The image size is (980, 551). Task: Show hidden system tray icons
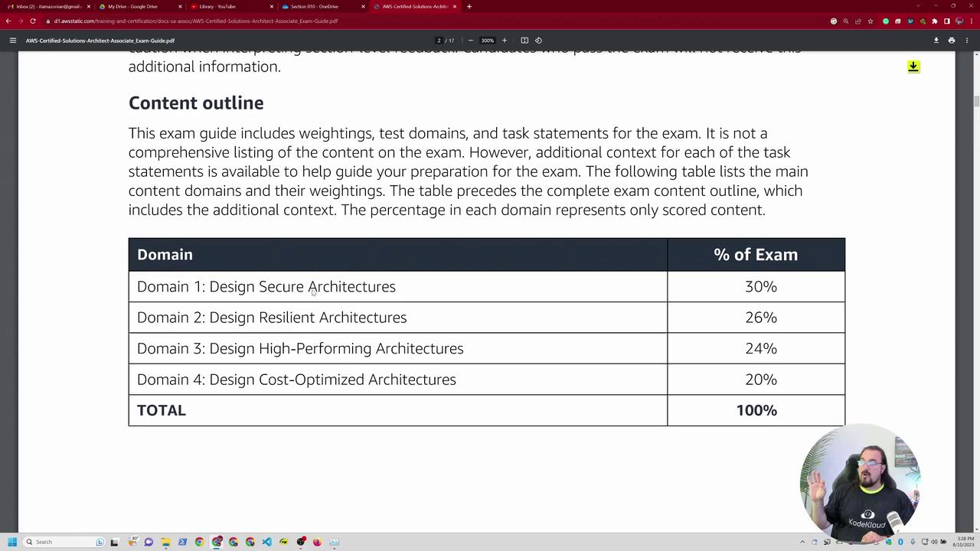802,542
